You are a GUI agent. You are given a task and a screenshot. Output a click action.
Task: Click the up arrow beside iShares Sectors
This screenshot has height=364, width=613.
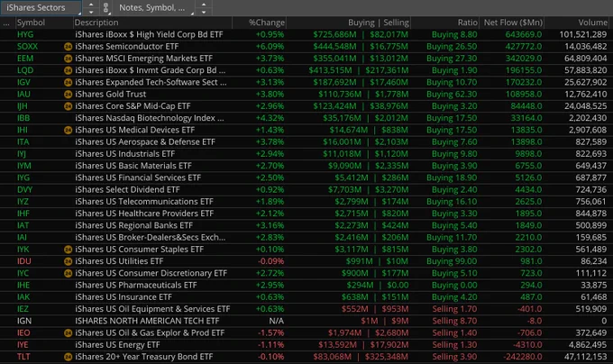point(91,5)
